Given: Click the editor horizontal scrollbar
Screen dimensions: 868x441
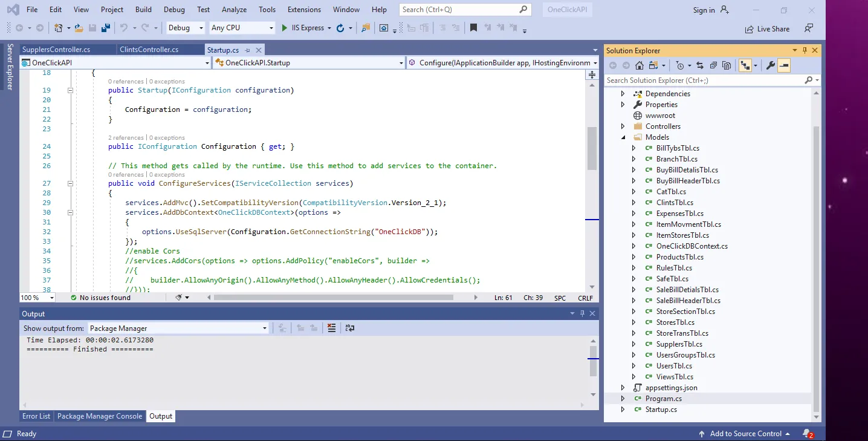Looking at the screenshot, I should 333,298.
